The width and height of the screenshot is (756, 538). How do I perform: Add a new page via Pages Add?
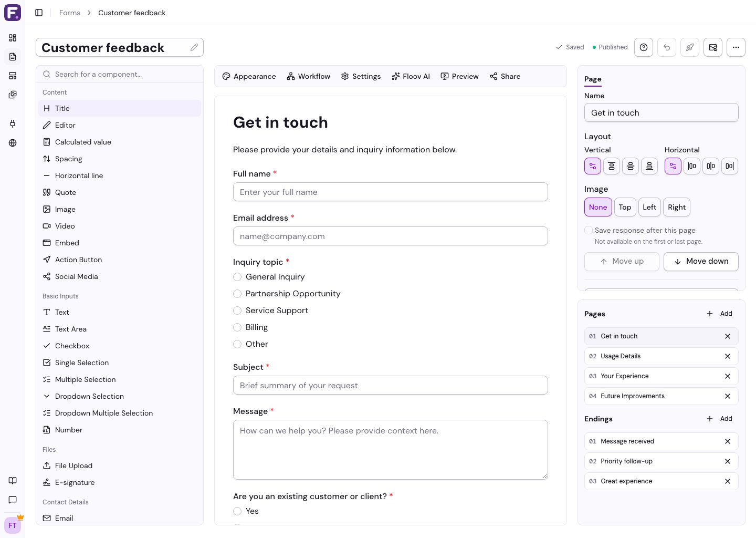tap(719, 314)
